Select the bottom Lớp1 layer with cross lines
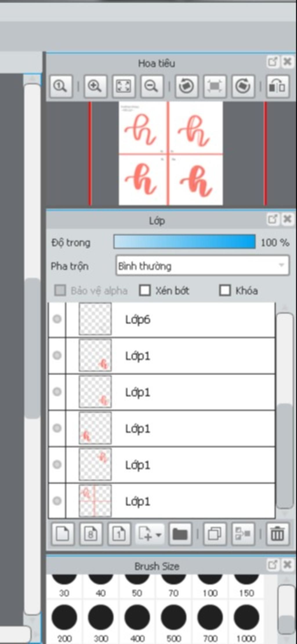 click(162, 501)
